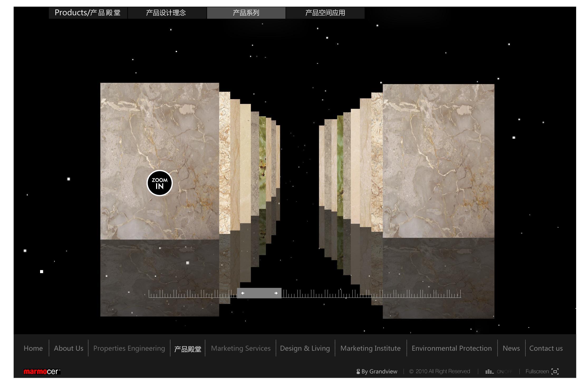Select the large marble slab on right

click(438, 161)
